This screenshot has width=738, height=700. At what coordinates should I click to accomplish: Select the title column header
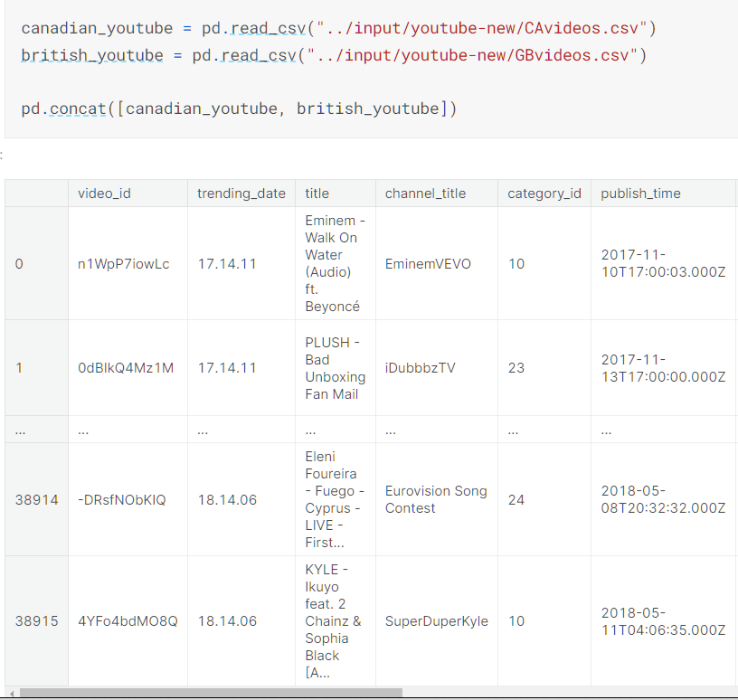tap(317, 194)
